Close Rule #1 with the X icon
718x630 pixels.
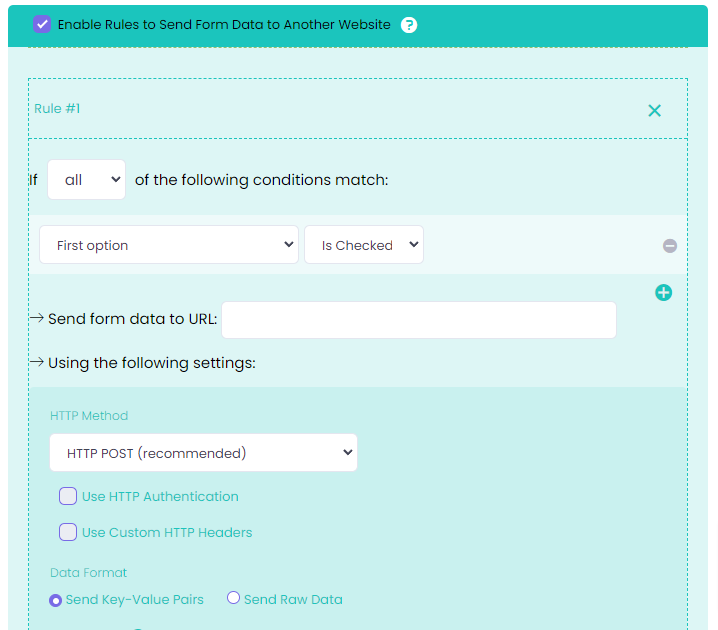(x=654, y=110)
